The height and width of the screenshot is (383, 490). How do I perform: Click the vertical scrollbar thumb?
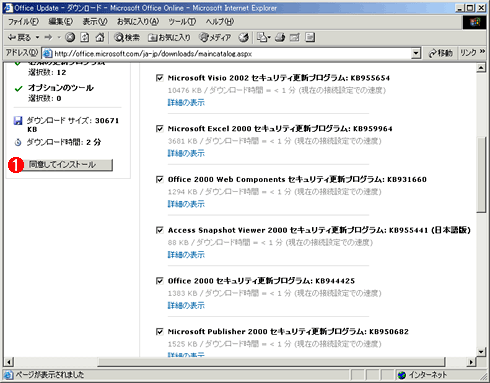[x=481, y=174]
